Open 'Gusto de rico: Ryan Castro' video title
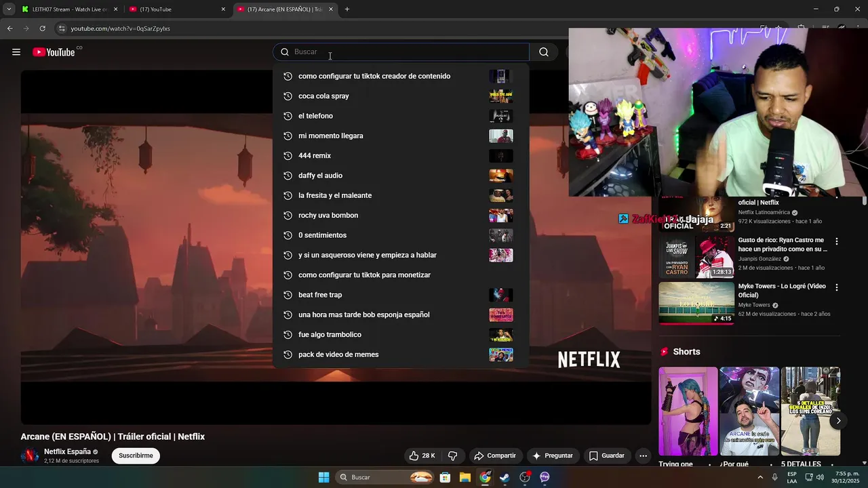Screen dimensions: 868x488 (781, 245)
